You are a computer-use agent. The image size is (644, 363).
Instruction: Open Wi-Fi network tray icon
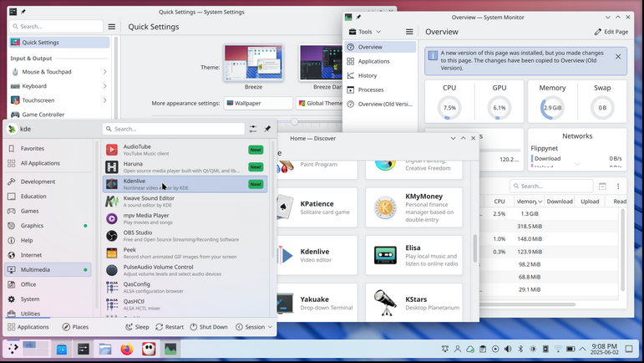558,349
